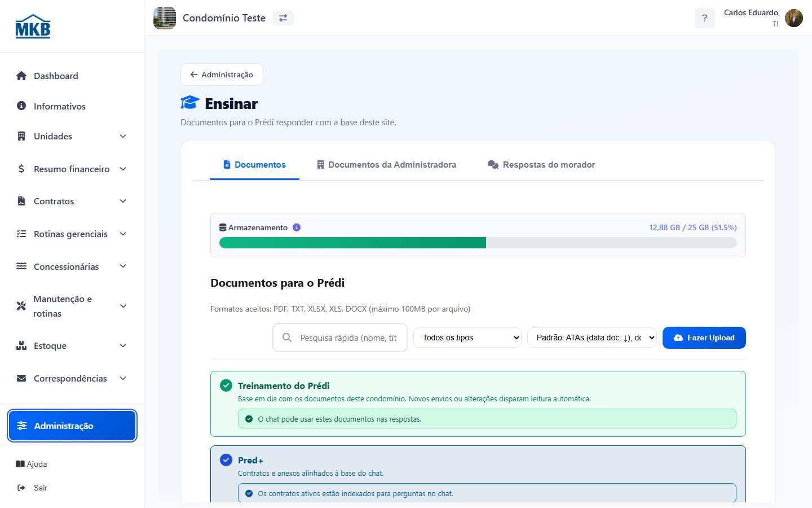Open the Ajuda link

32,464
